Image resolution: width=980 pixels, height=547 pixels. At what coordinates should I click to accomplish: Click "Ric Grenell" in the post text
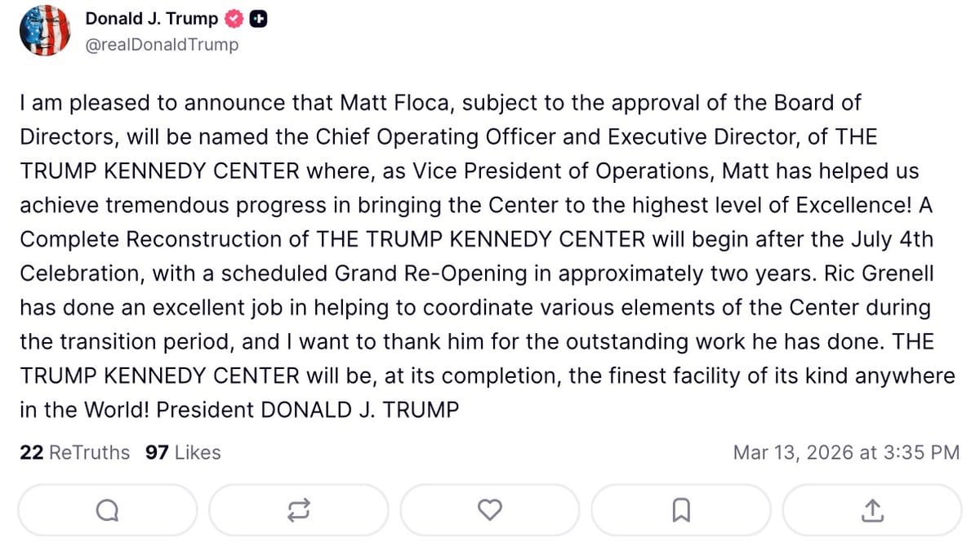click(881, 274)
